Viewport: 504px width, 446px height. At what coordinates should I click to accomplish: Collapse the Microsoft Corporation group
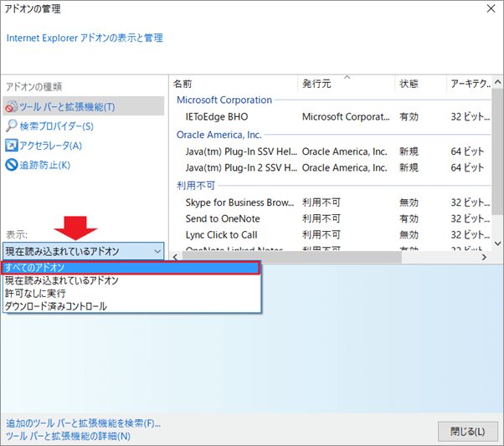click(x=224, y=100)
